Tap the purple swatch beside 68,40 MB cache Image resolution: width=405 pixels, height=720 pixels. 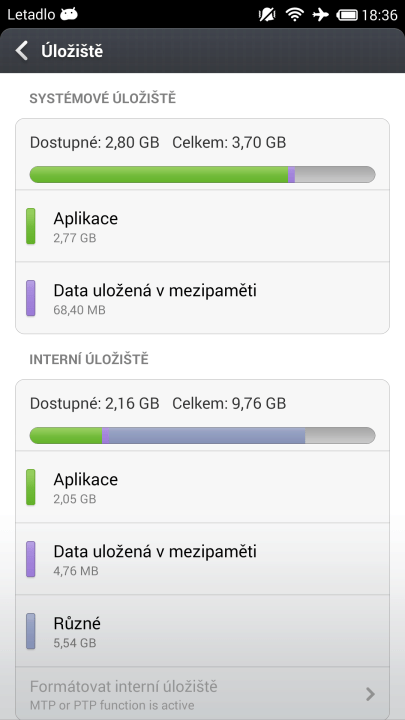pyautogui.click(x=31, y=298)
